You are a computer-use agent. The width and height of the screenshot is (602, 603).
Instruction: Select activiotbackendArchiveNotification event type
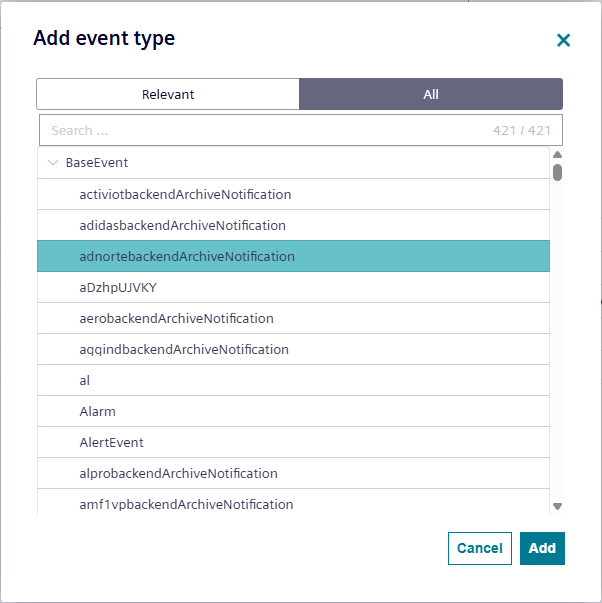(x=185, y=194)
